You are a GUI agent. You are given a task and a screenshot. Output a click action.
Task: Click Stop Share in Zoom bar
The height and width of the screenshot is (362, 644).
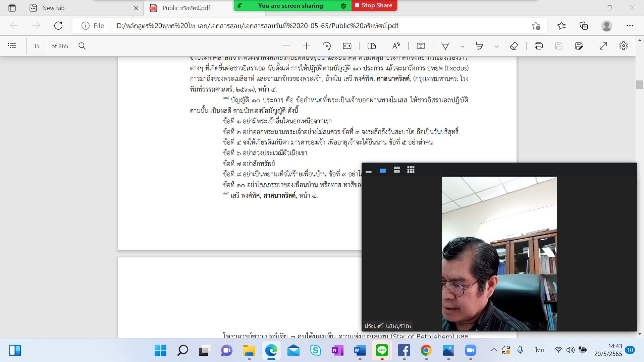374,5
